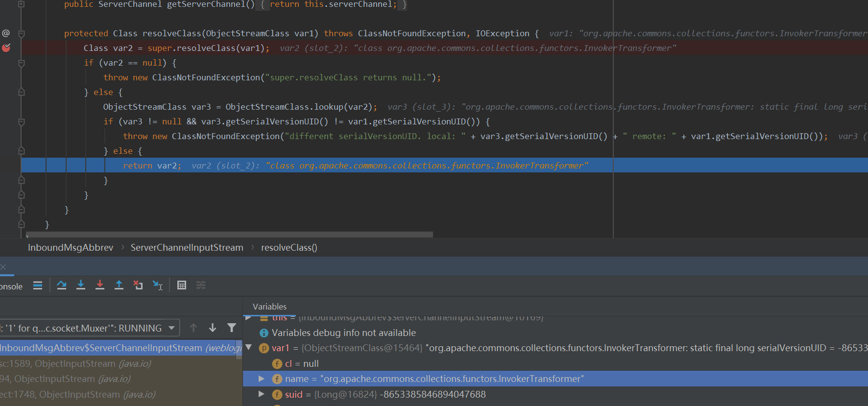Click 'Variables debug info not available' message
Viewport: 868px width, 406px height.
coord(344,333)
